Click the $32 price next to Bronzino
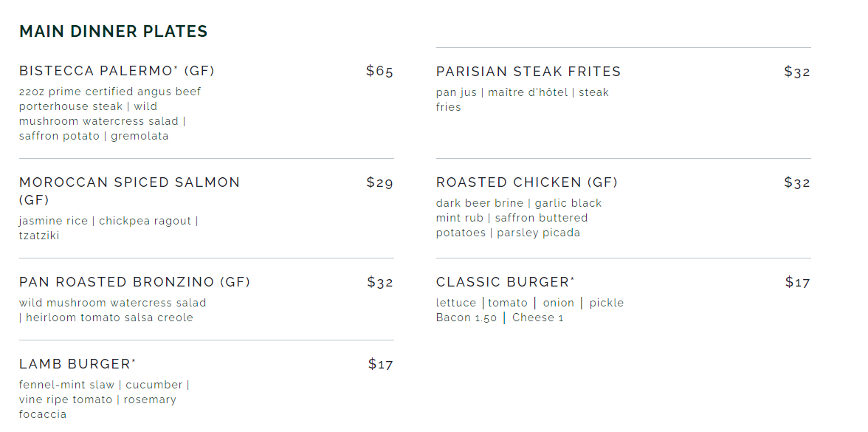The image size is (868, 432). [380, 282]
